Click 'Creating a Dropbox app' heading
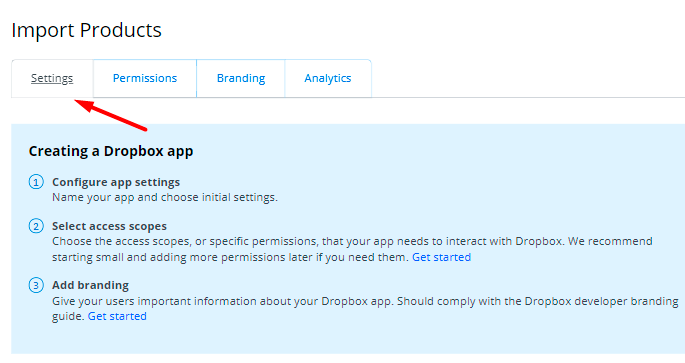This screenshot has width=685, height=363. pos(111,151)
